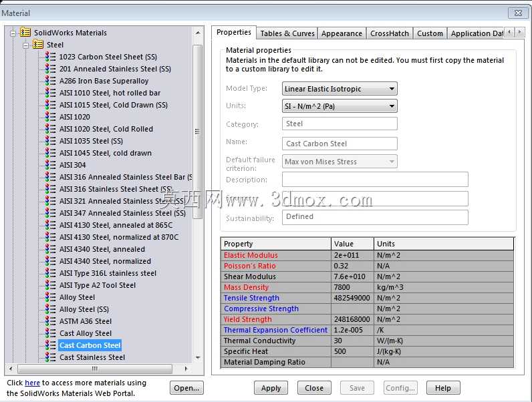The image size is (532, 402).
Task: Click the material icon beside Cast Stainless Steel
Action: [51, 357]
